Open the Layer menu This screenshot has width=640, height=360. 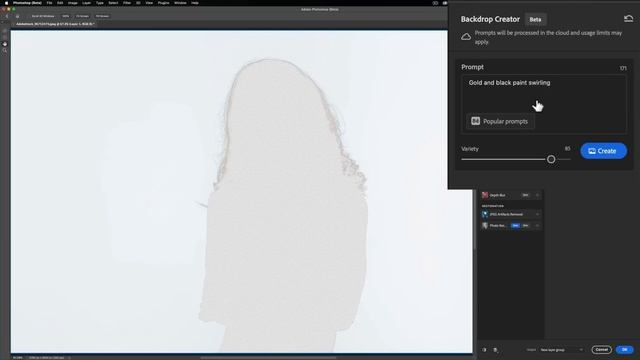[x=87, y=3]
